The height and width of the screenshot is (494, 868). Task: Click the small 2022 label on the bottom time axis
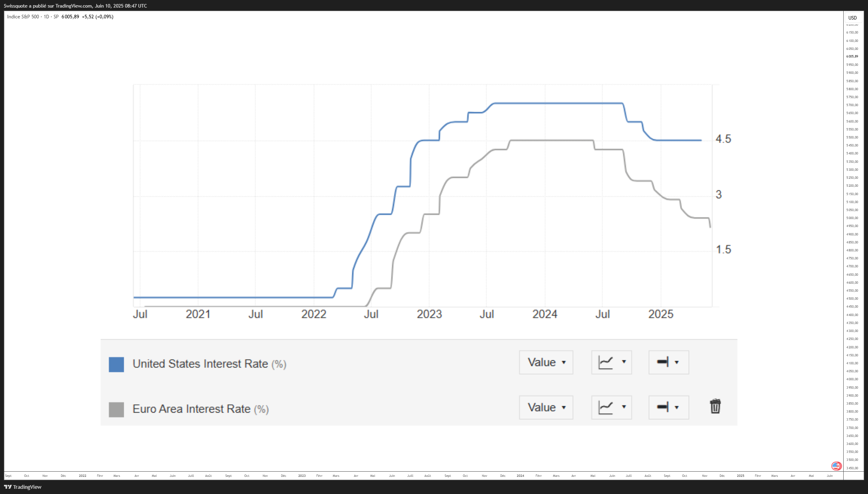tap(83, 476)
